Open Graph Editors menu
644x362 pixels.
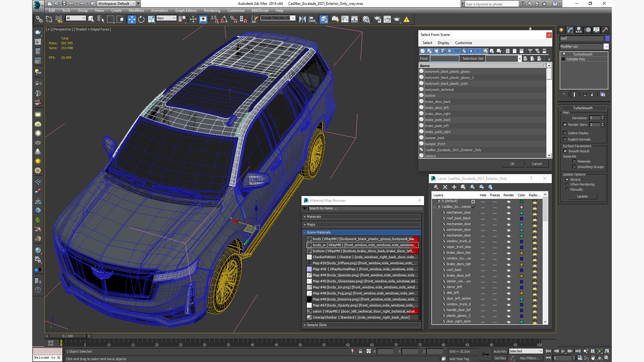coord(186,10)
